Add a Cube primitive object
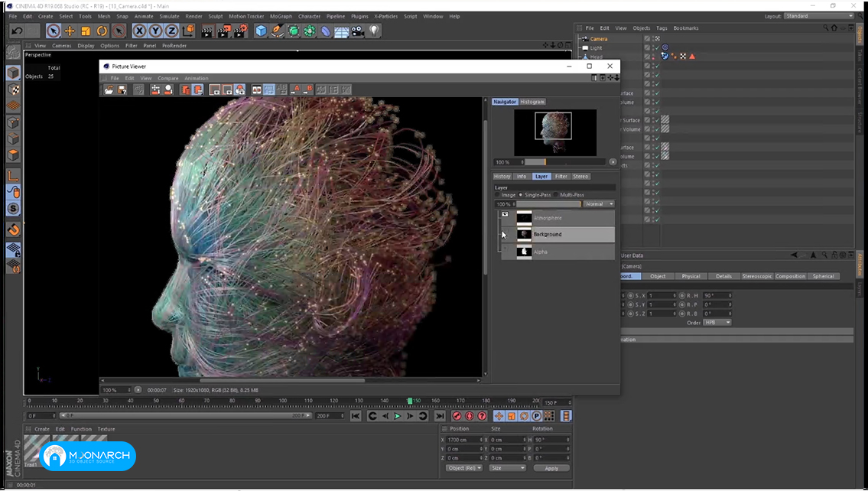 tap(261, 31)
